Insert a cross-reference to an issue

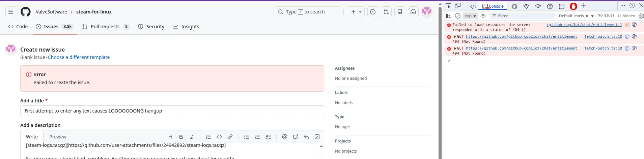coord(296,137)
